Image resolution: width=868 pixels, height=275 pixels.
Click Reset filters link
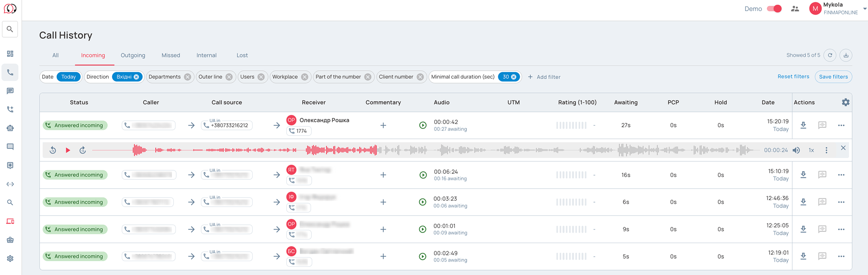pos(793,77)
